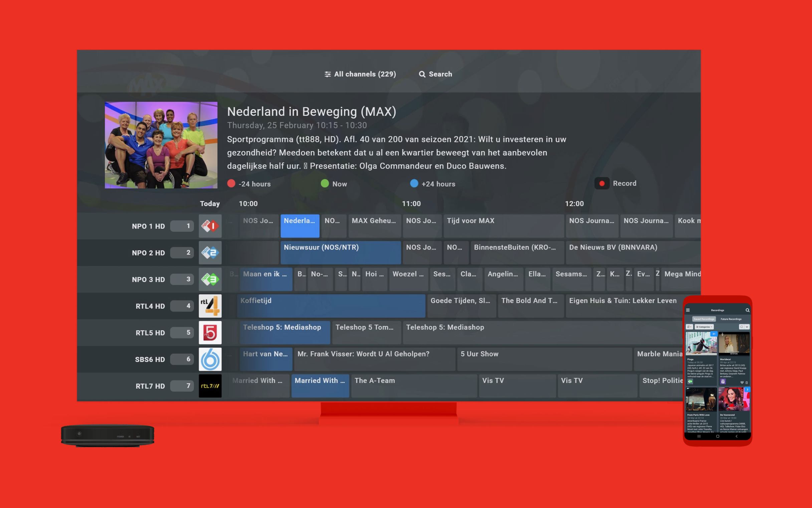Viewport: 812px width, 508px height.
Task: Select highlighted Married With ... on RTL7
Action: 320,386
